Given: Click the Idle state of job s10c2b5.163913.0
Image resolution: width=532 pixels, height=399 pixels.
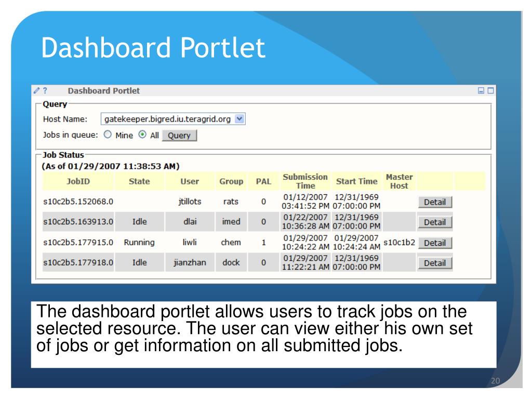Looking at the screenshot, I should [x=139, y=221].
